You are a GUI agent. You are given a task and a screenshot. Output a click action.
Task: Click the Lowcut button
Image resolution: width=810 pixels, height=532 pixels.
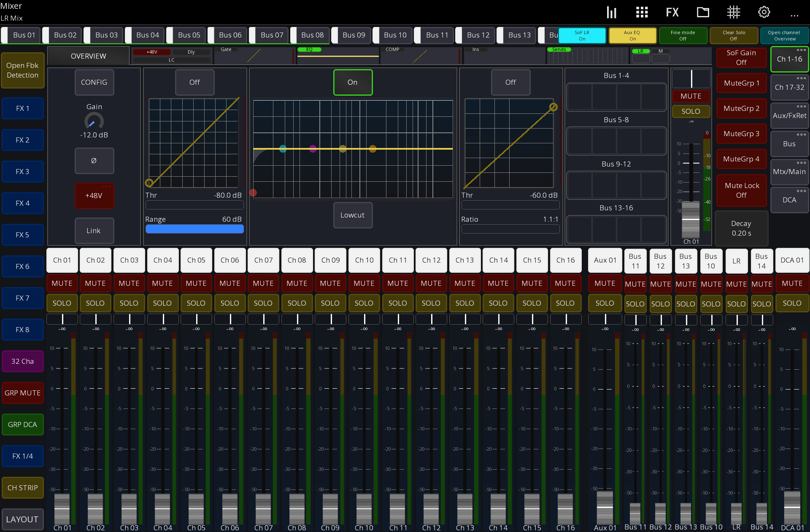point(353,215)
